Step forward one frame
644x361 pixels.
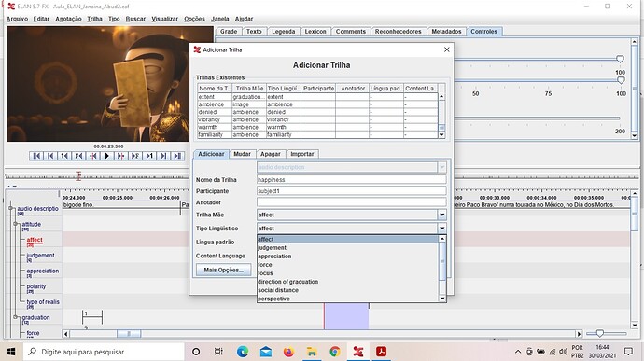pyautogui.click(x=135, y=156)
